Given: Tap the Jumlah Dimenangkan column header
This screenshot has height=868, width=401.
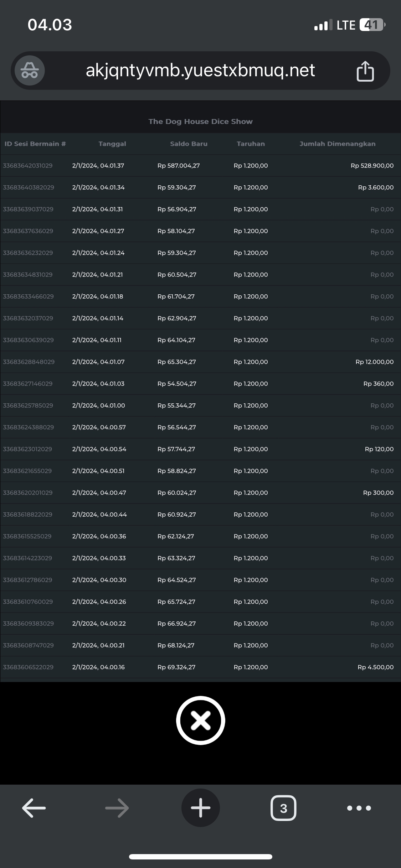Looking at the screenshot, I should click(337, 144).
